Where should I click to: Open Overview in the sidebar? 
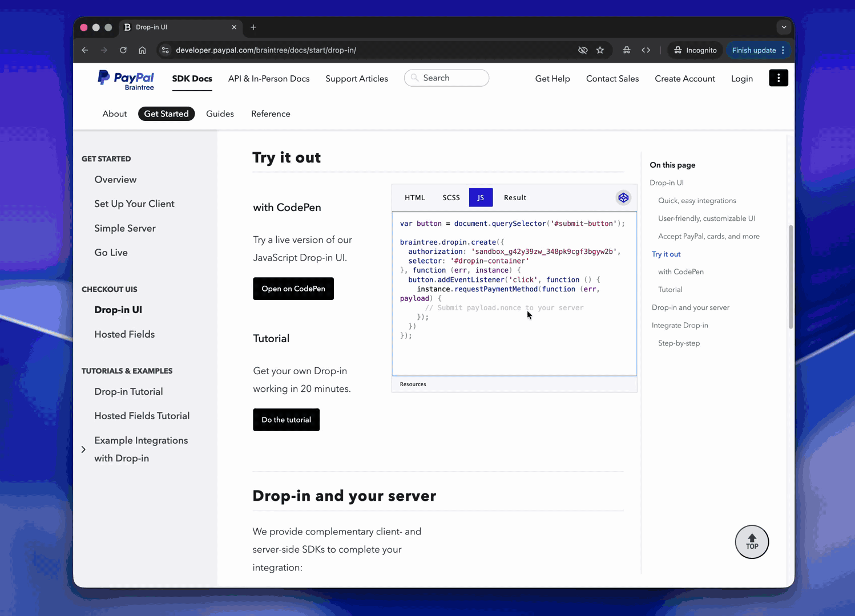click(x=115, y=180)
